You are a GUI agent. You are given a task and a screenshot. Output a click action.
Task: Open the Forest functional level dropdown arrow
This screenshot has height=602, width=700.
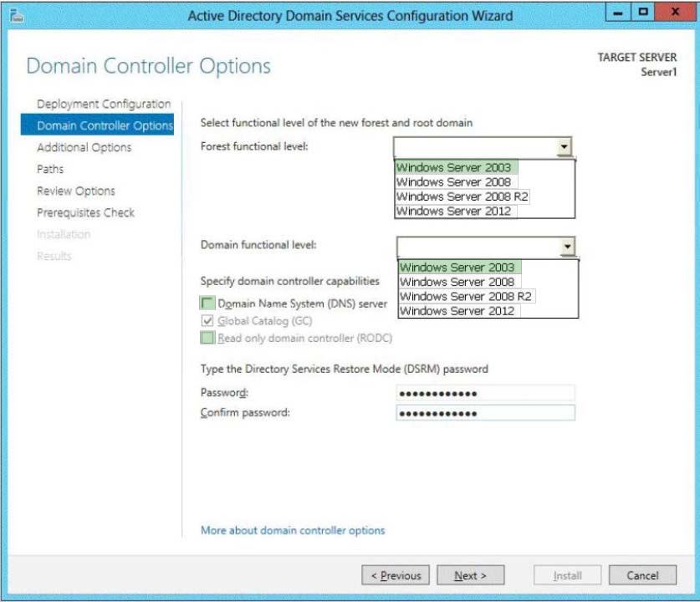click(x=565, y=147)
